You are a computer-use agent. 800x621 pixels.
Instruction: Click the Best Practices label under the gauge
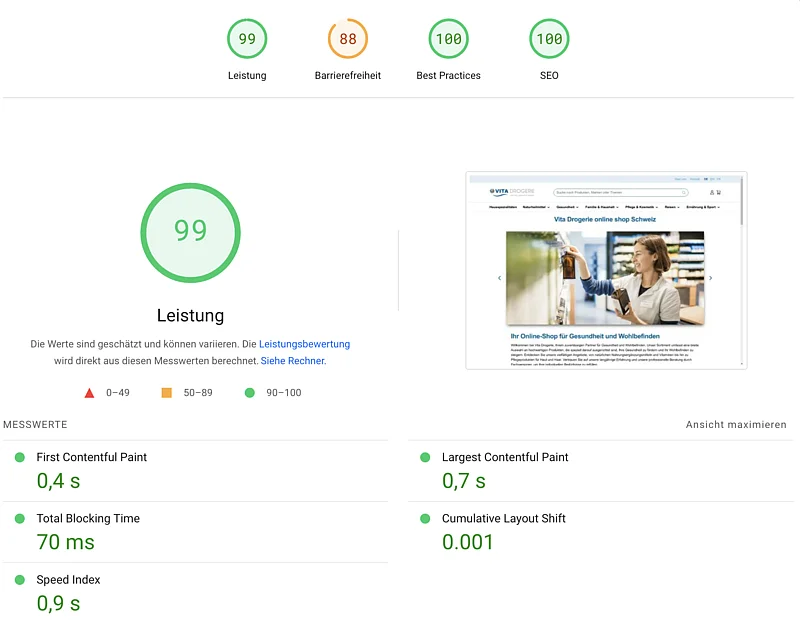click(x=448, y=76)
